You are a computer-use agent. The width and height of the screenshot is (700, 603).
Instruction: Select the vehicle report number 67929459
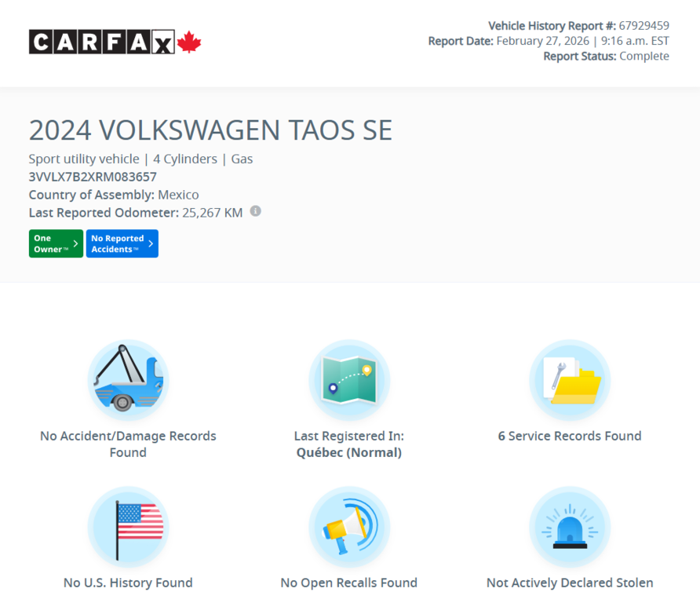coord(647,25)
